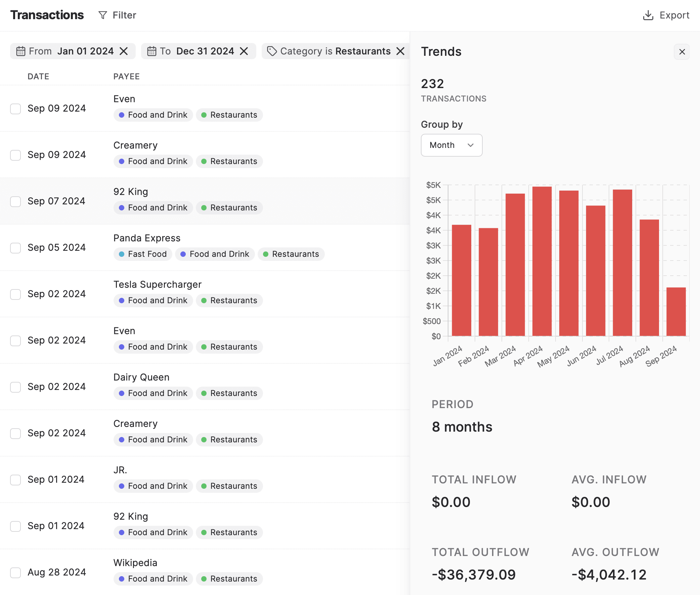The image size is (700, 595).
Task: Click Filter button to add filters
Action: tap(117, 15)
